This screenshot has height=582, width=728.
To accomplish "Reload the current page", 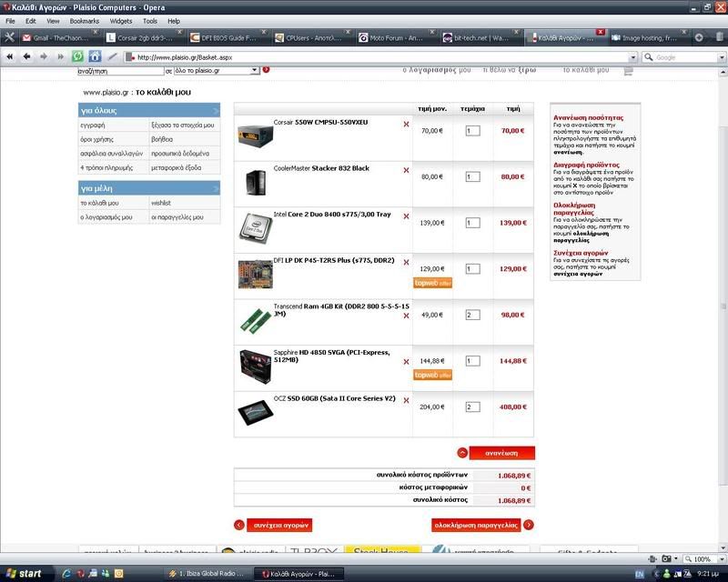I will pos(77,56).
